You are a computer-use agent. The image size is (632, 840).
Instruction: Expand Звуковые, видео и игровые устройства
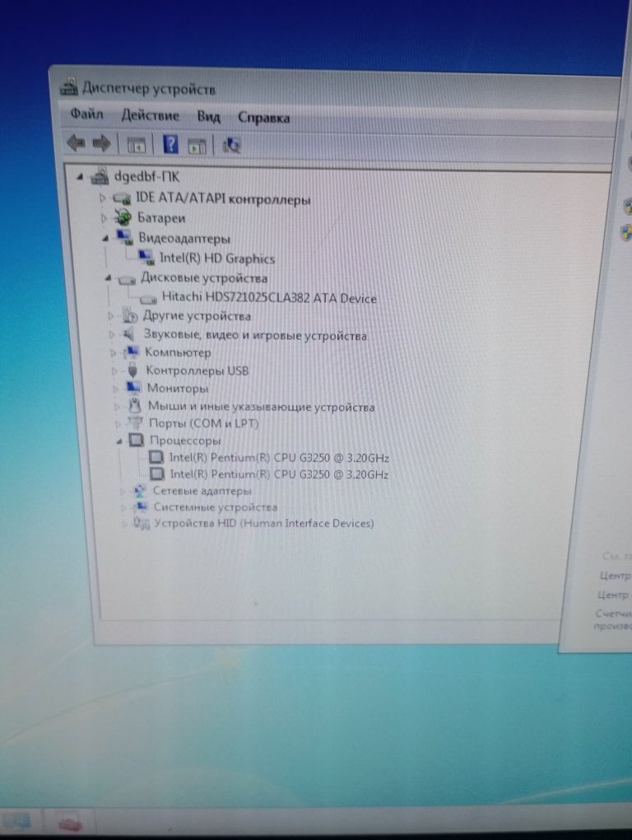tap(112, 335)
